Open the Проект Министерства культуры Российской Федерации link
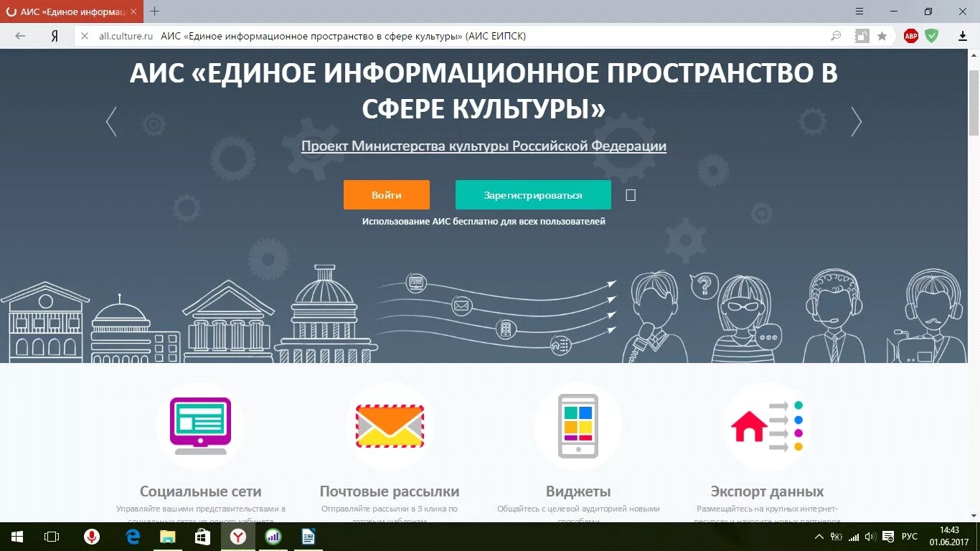The height and width of the screenshot is (551, 980). click(484, 146)
